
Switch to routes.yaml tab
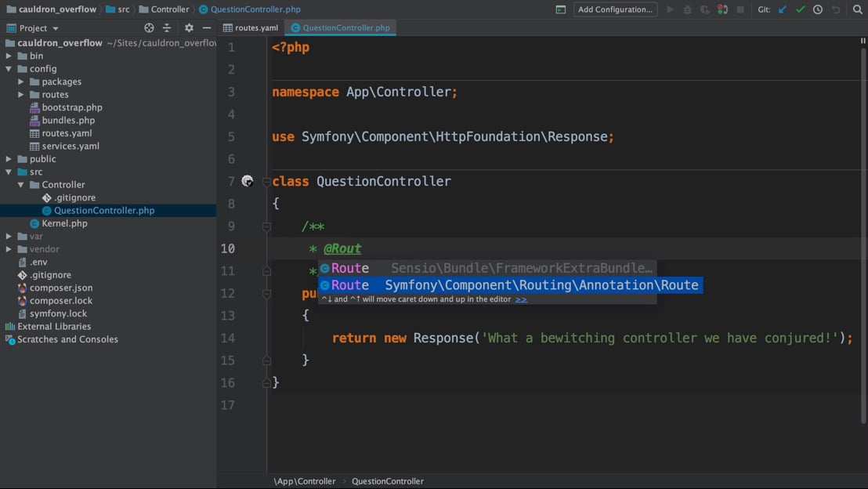click(x=251, y=27)
